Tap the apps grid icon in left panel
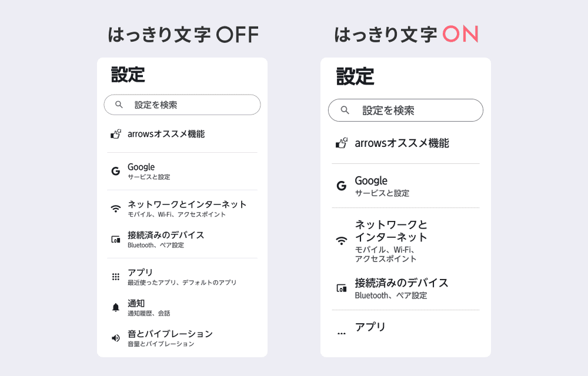588x376 pixels. (x=115, y=277)
